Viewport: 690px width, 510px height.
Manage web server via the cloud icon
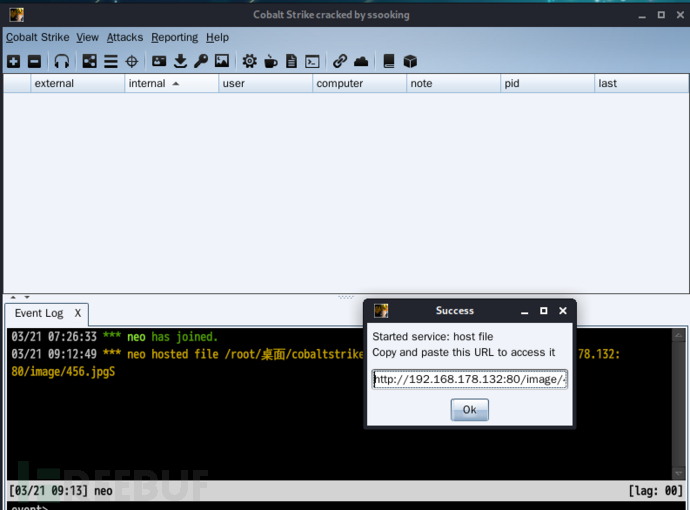coord(361,61)
